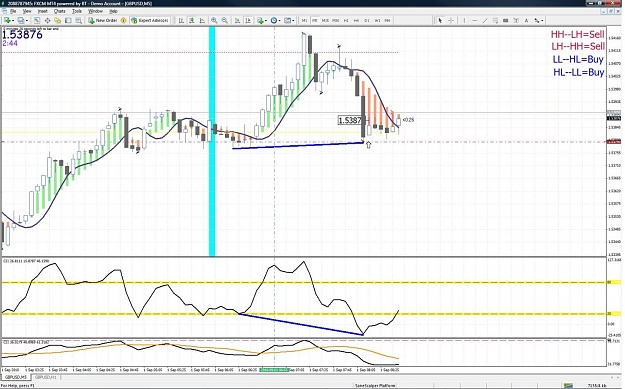This screenshot has width=625, height=389.
Task: Switch to Candlesticks chart display
Action: (x=192, y=20)
